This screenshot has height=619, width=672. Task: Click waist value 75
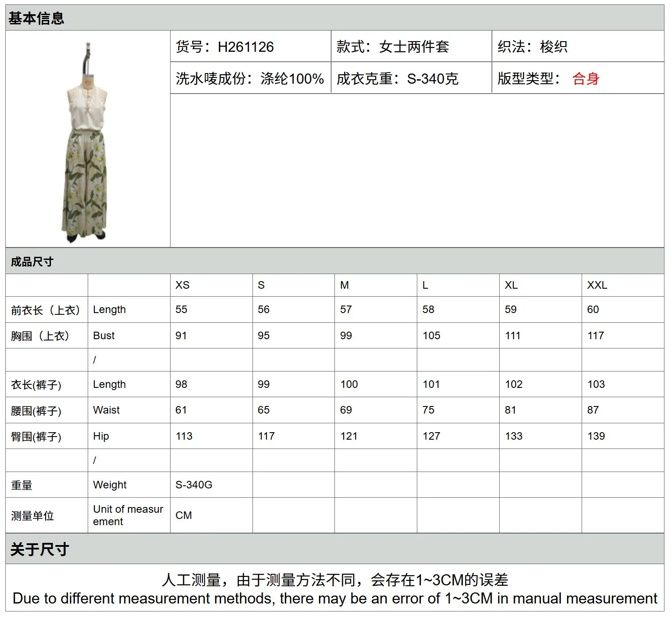pyautogui.click(x=458, y=410)
